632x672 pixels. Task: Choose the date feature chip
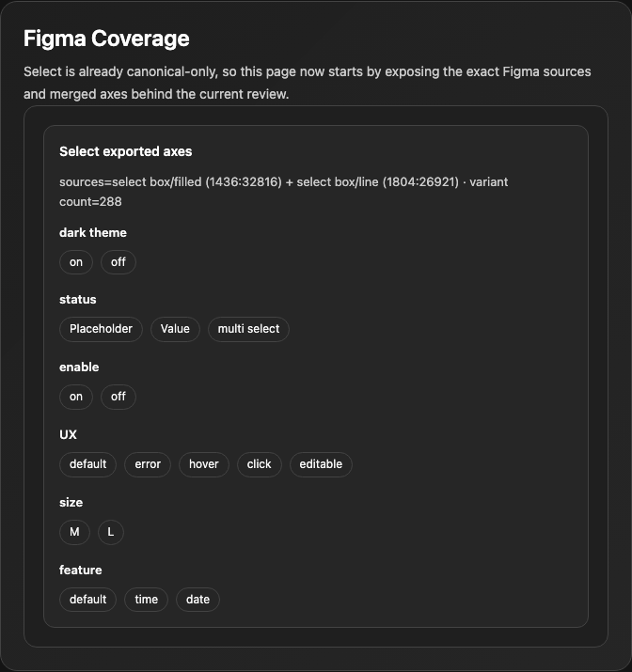click(197, 599)
